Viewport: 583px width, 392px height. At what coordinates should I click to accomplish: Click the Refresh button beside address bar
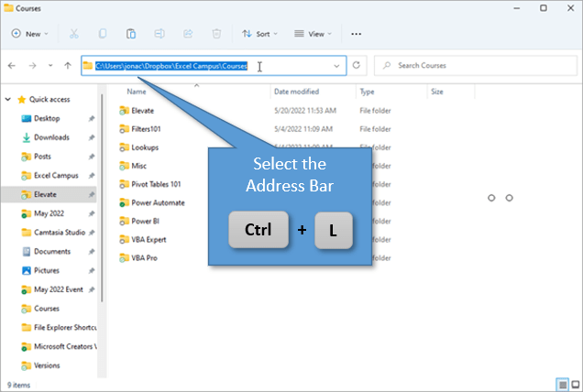click(357, 66)
